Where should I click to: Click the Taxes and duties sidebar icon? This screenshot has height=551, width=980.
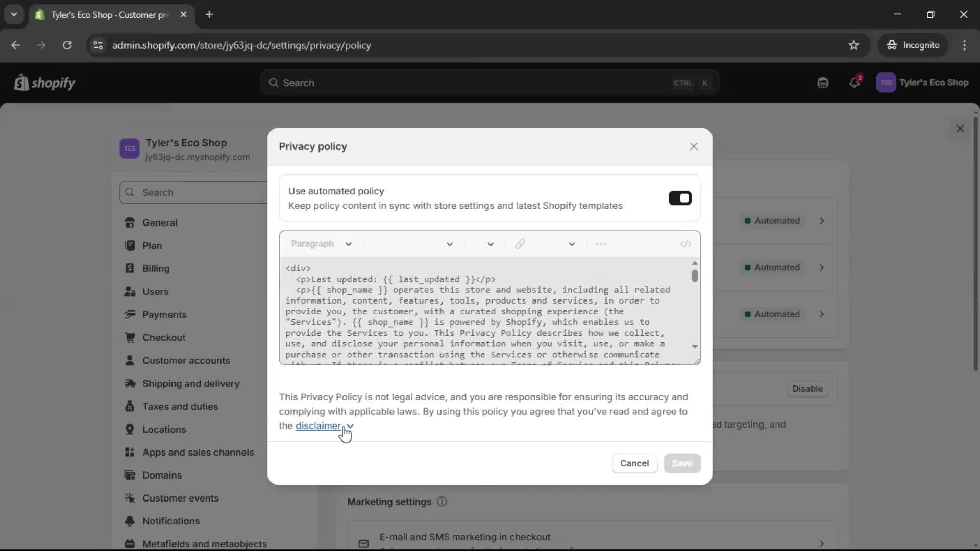pyautogui.click(x=130, y=407)
